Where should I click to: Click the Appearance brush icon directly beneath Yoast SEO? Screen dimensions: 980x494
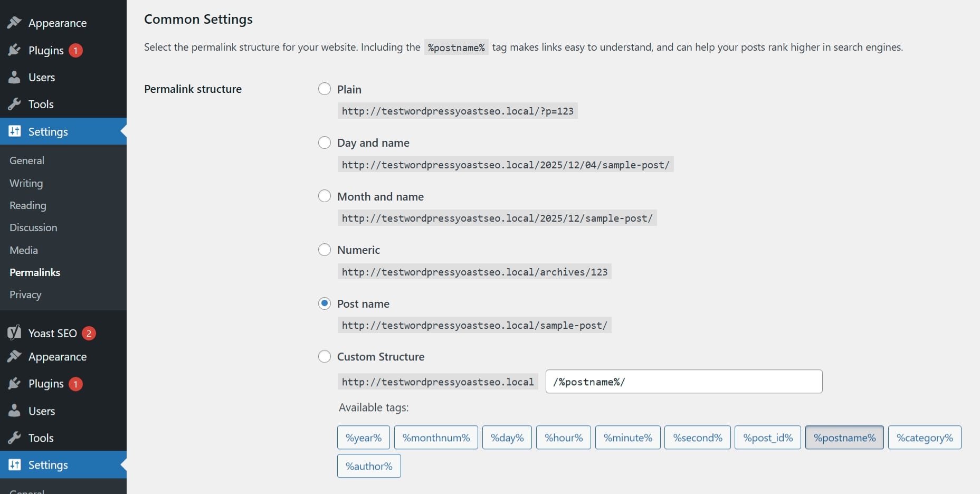[x=14, y=357]
